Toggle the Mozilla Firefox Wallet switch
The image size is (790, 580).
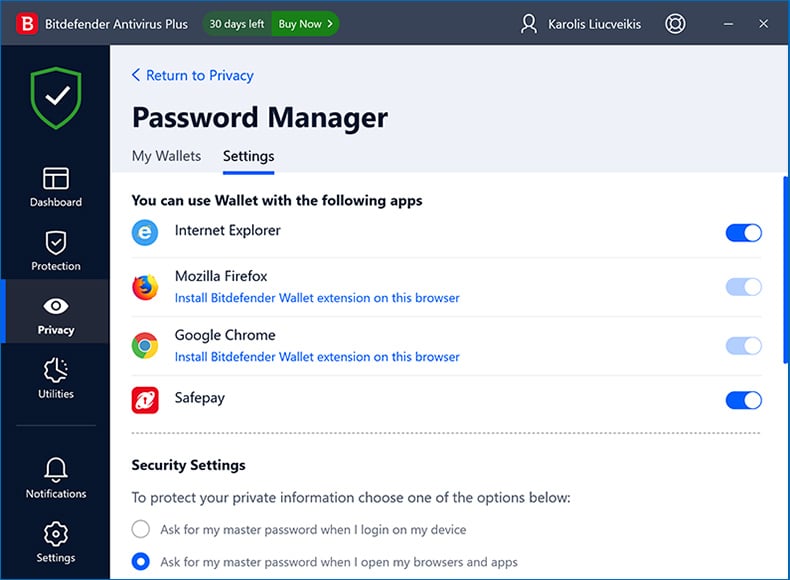point(744,287)
